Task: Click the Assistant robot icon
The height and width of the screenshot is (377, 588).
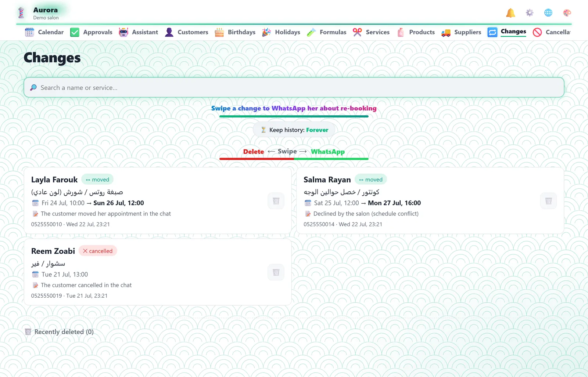Action: coord(123,32)
